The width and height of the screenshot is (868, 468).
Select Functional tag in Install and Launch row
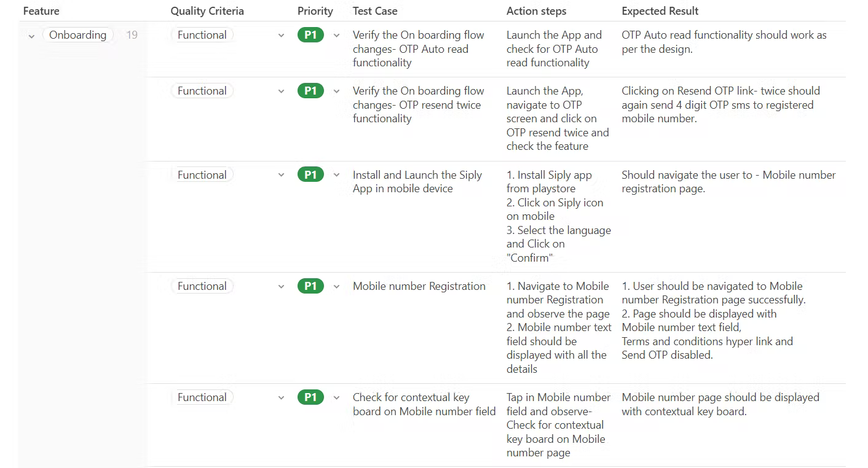tap(202, 175)
